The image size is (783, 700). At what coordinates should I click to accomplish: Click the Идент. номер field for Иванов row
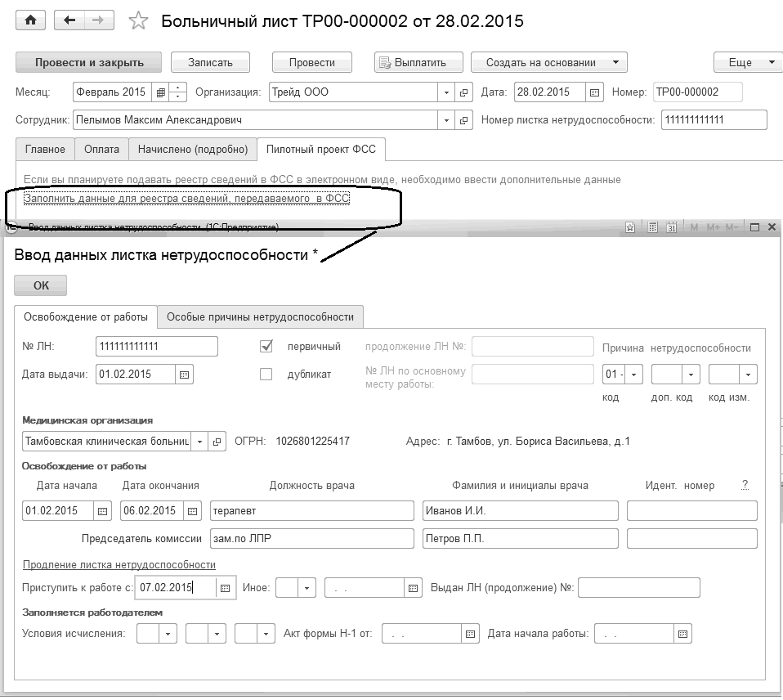pyautogui.click(x=692, y=511)
